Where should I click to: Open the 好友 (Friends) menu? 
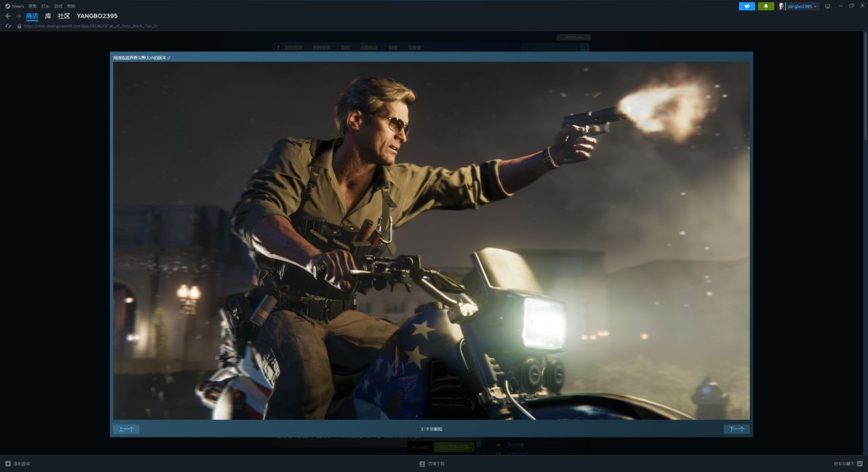click(x=45, y=6)
